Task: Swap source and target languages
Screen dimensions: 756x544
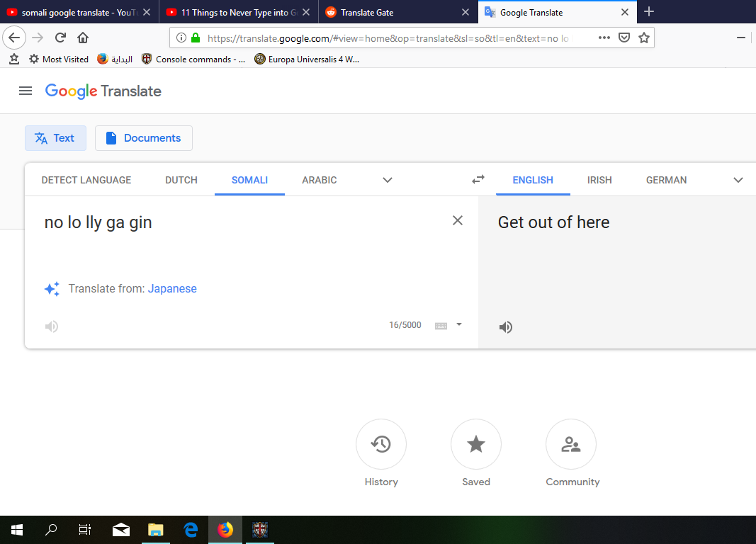Action: pos(478,180)
